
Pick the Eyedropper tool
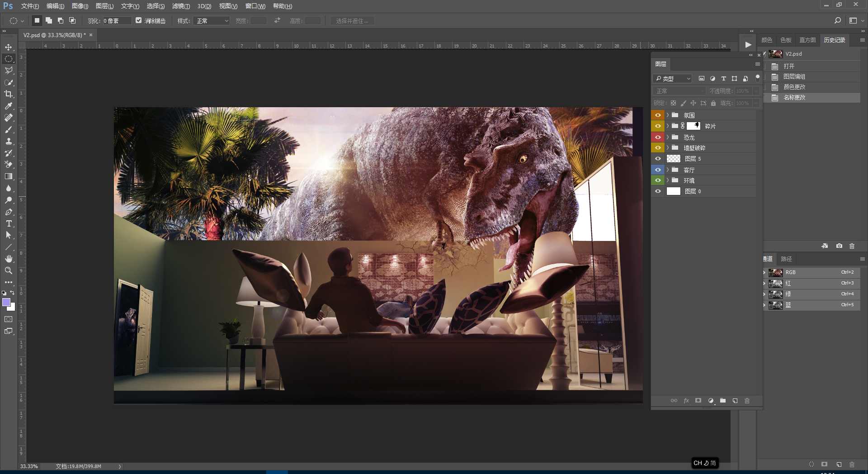(x=9, y=106)
